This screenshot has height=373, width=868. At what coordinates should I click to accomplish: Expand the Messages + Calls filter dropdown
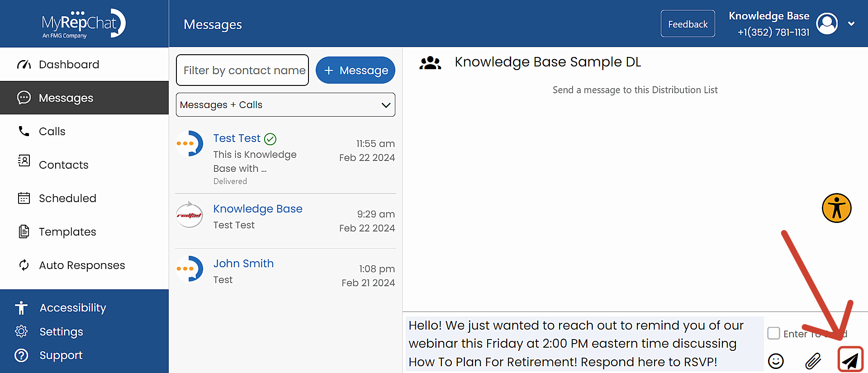(x=285, y=105)
